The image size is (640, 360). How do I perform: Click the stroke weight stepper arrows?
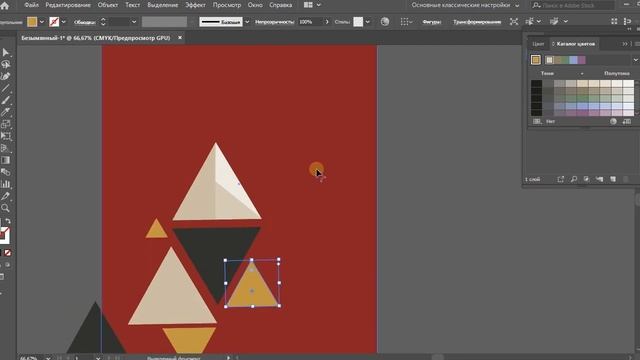[x=103, y=22]
